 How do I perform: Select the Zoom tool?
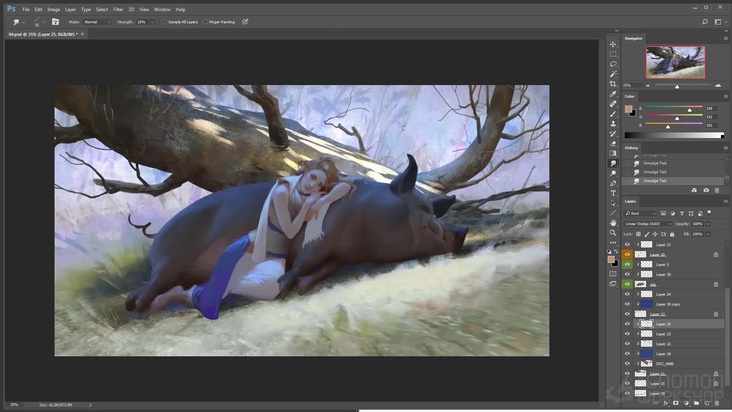click(613, 233)
